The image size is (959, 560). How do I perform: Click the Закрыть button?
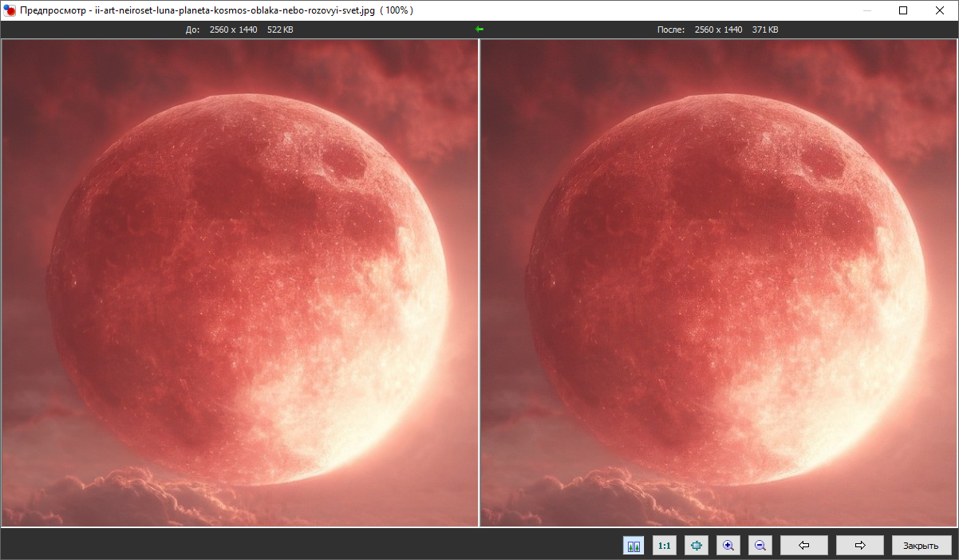pyautogui.click(x=921, y=546)
